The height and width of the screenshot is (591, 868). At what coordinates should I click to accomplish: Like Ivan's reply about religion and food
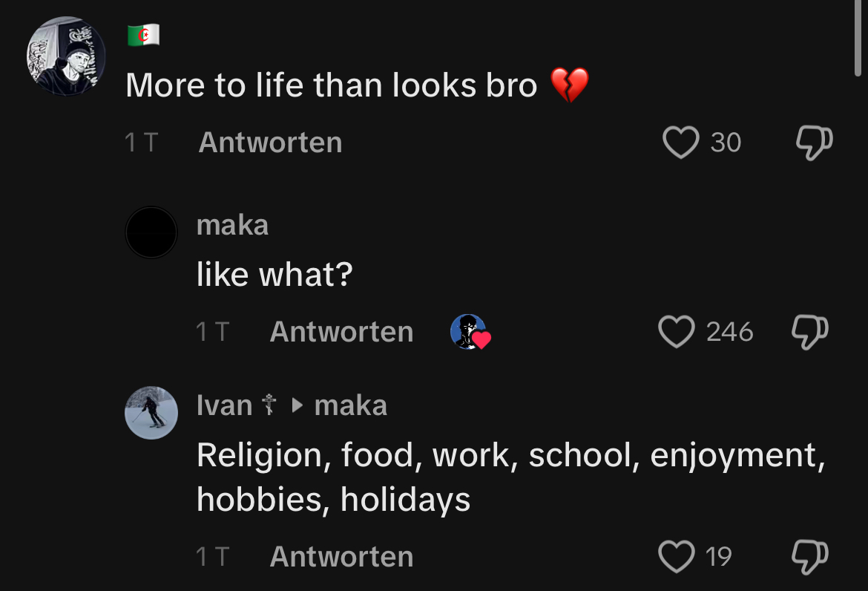[676, 556]
